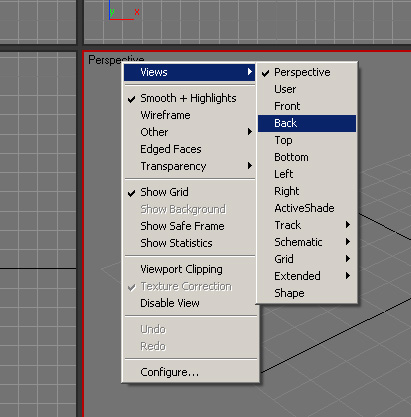Expand the Schematic submenu
Image resolution: width=411 pixels, height=417 pixels.
307,242
